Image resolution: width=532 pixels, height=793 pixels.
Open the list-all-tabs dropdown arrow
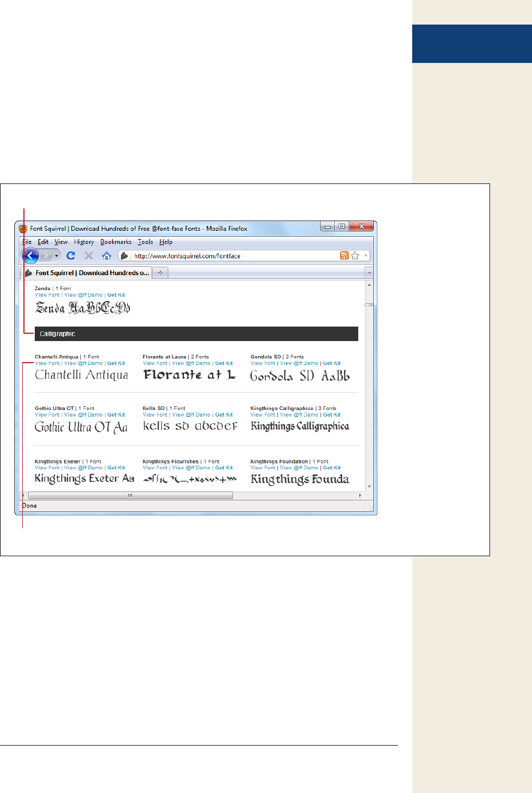[x=370, y=272]
